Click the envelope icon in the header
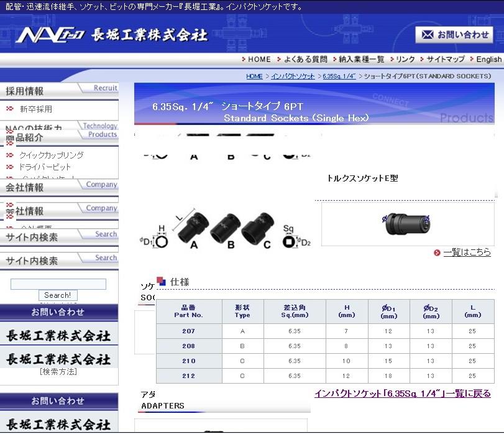 (428, 34)
